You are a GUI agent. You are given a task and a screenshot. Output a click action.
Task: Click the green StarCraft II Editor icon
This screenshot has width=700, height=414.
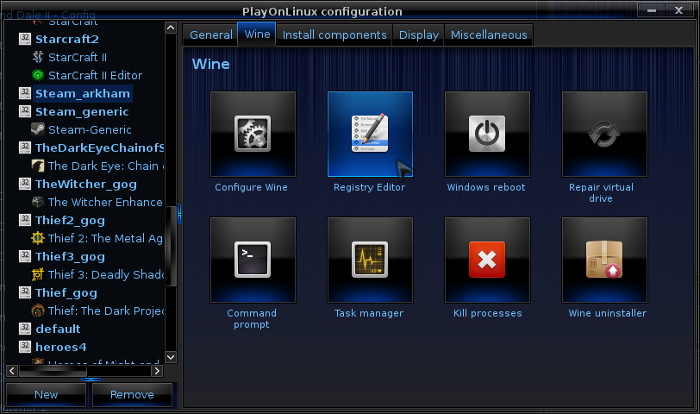pyautogui.click(x=38, y=75)
